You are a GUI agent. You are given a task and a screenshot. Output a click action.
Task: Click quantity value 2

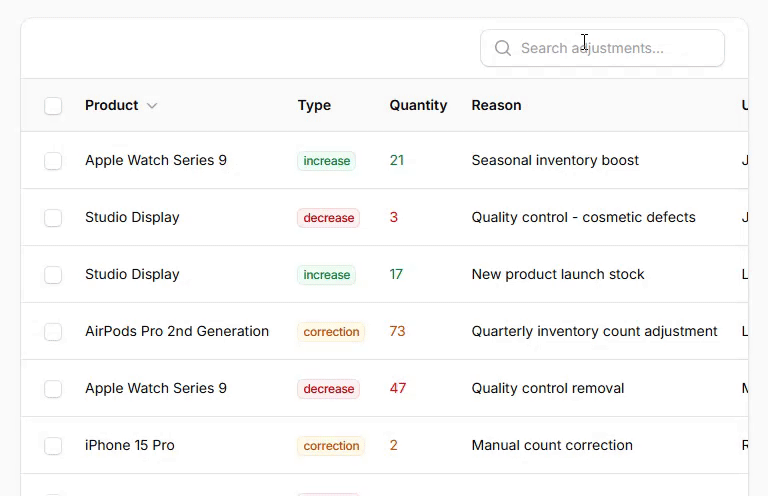[393, 445]
